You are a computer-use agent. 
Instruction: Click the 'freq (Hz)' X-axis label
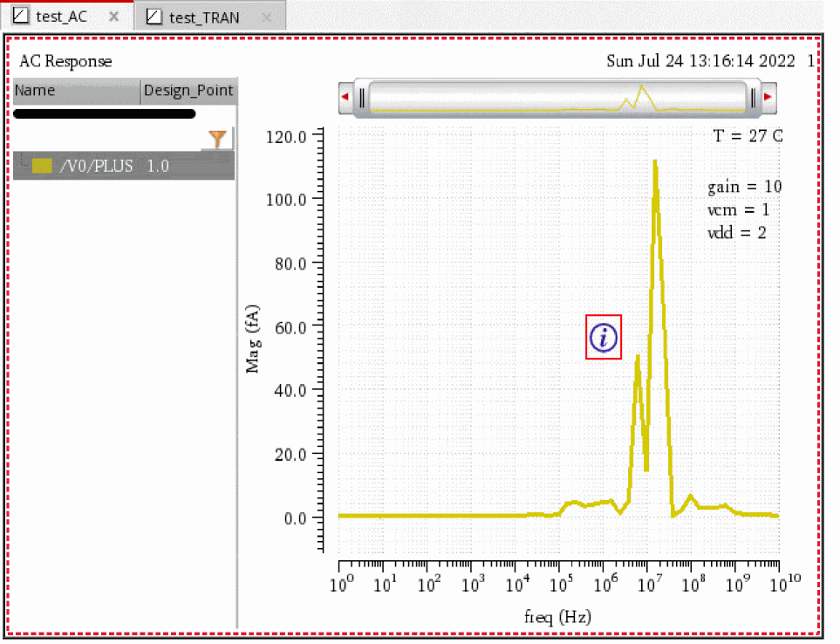(x=557, y=617)
